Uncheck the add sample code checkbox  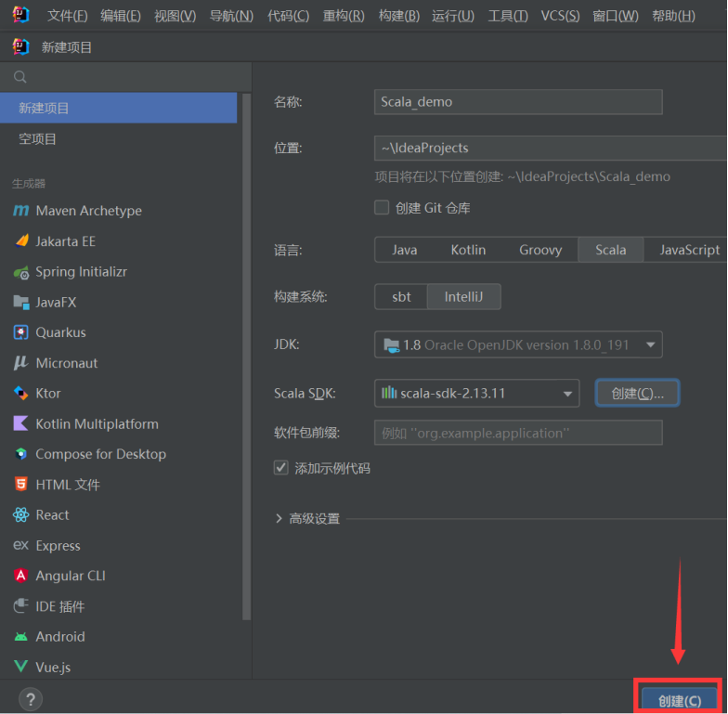pos(280,468)
